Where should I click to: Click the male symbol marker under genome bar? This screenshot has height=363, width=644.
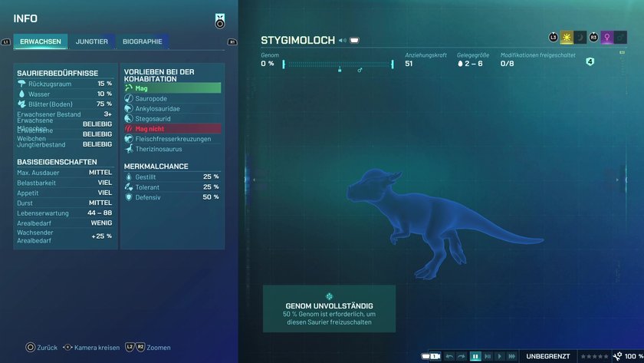tap(360, 70)
